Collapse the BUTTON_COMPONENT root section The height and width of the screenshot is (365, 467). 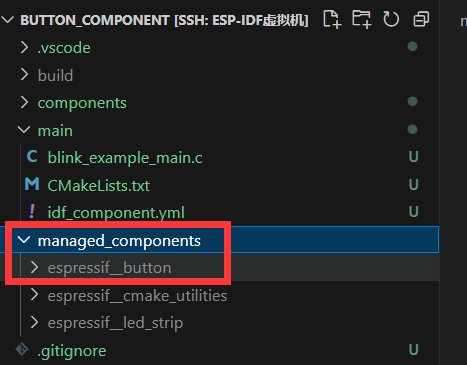[7, 20]
